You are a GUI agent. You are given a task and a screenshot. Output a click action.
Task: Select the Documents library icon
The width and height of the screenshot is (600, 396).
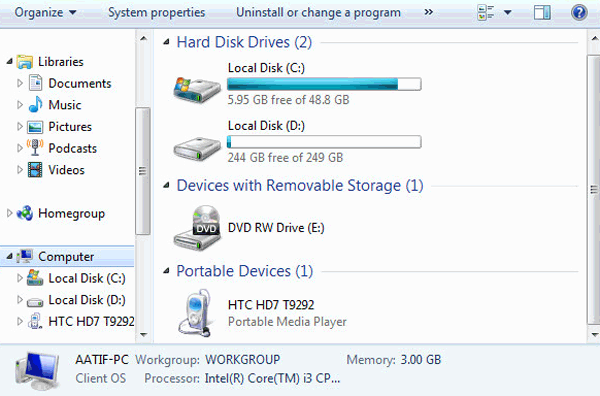pyautogui.click(x=35, y=83)
